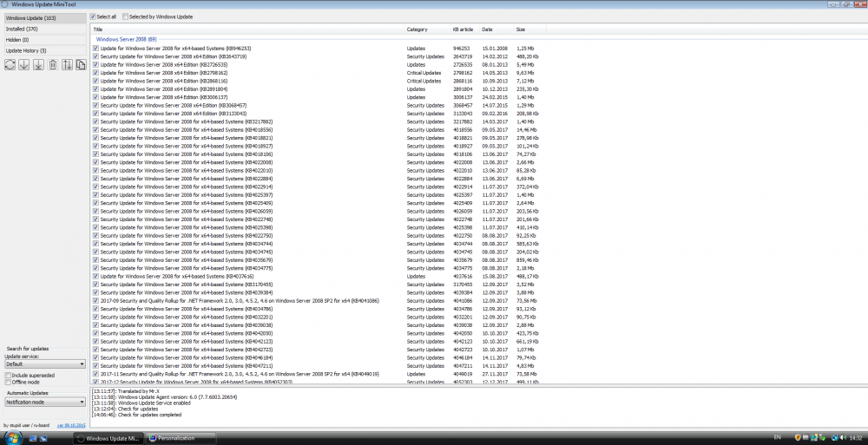Enable the Include superseded option
This screenshot has height=445, width=868.
9,375
